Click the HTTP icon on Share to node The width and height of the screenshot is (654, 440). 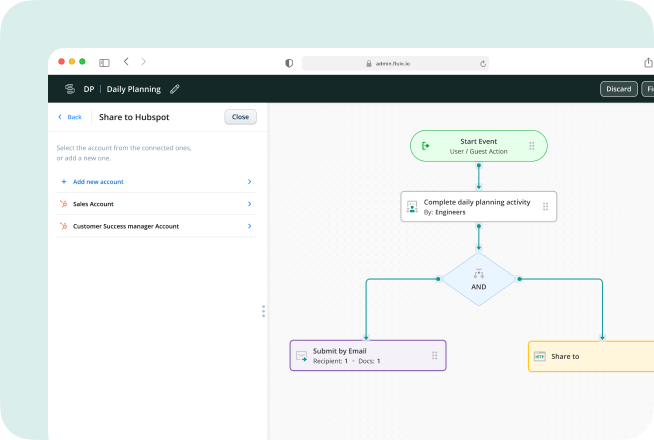point(540,356)
